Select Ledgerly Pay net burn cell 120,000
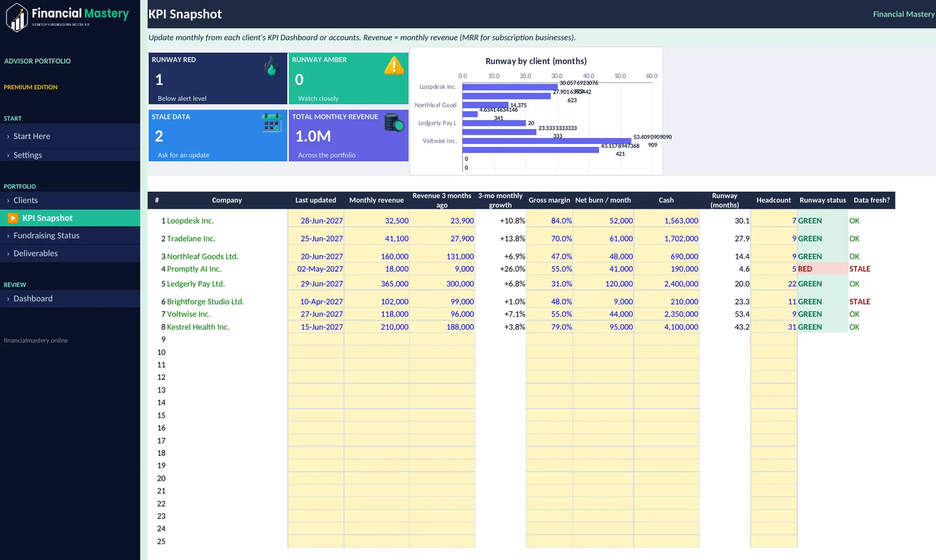This screenshot has width=936, height=560. coord(603,284)
